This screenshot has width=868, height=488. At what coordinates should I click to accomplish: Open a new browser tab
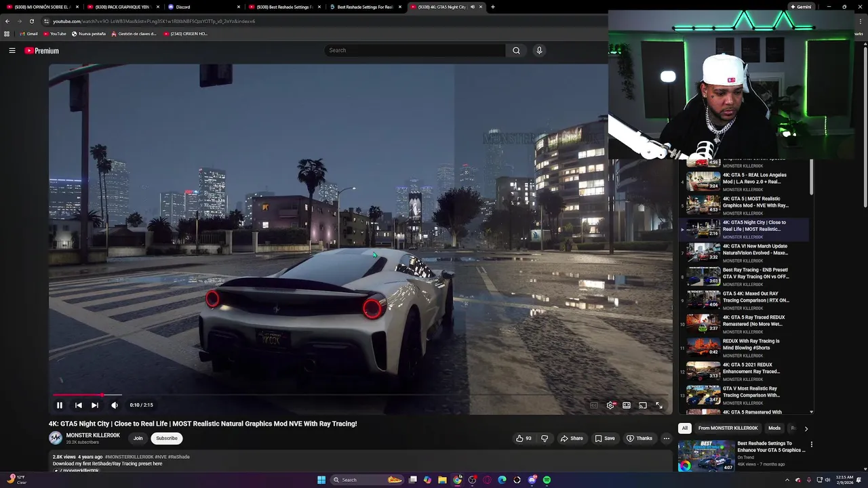click(493, 7)
